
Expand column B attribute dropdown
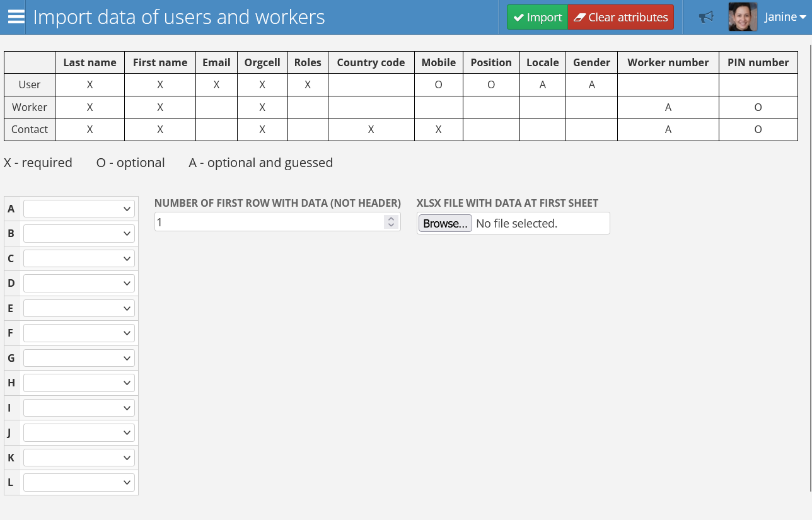(79, 234)
